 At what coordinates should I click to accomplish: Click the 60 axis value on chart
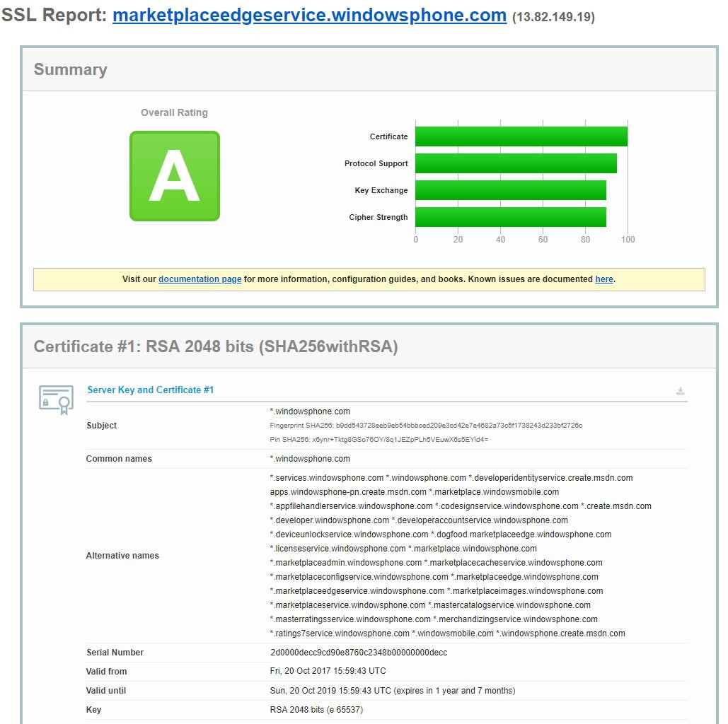click(543, 240)
